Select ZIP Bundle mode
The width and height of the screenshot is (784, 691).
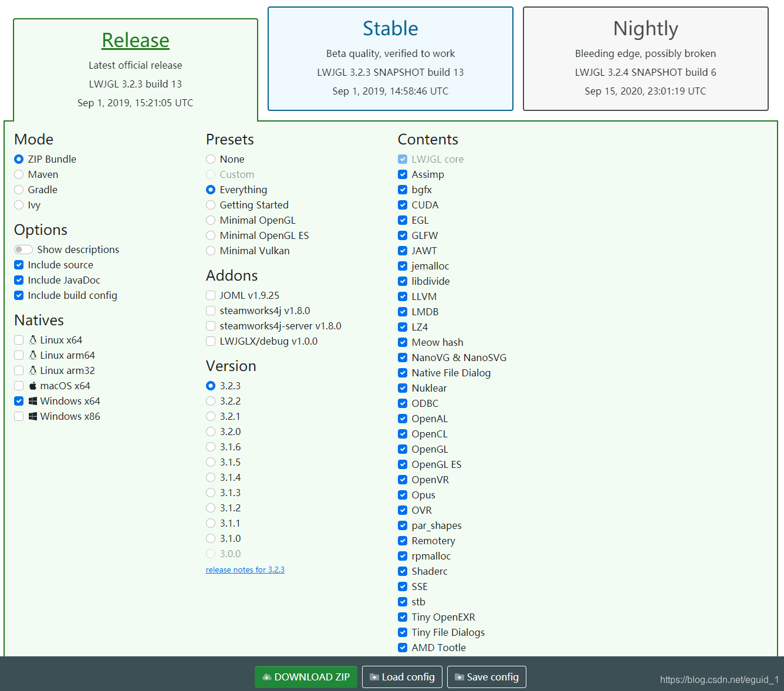point(19,159)
